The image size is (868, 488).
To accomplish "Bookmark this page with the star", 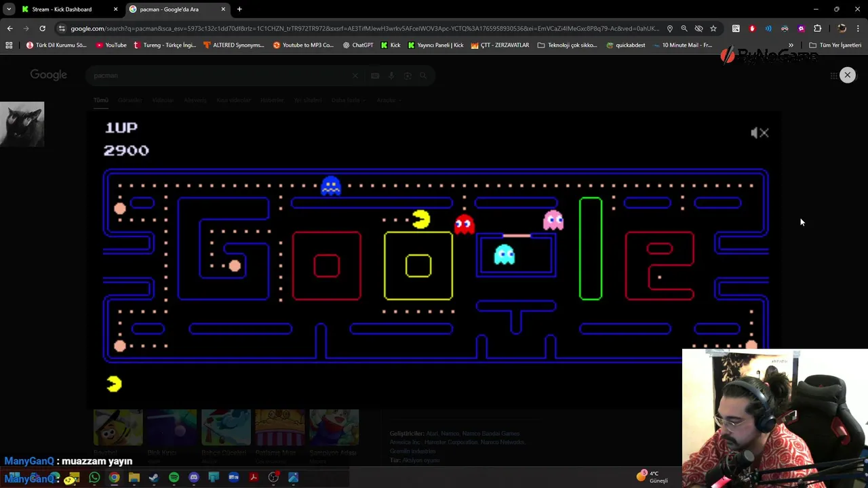I will [713, 28].
